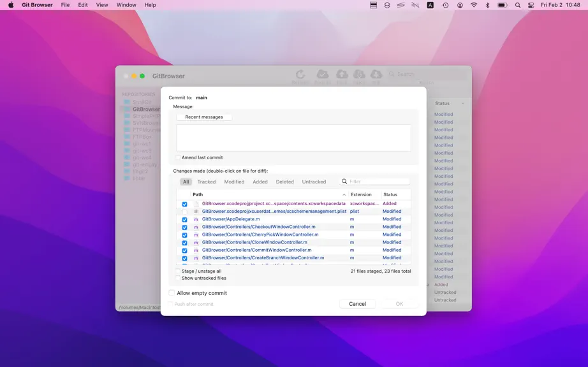Click the Time Machine menu bar icon
The height and width of the screenshot is (367, 588).
(x=445, y=5)
